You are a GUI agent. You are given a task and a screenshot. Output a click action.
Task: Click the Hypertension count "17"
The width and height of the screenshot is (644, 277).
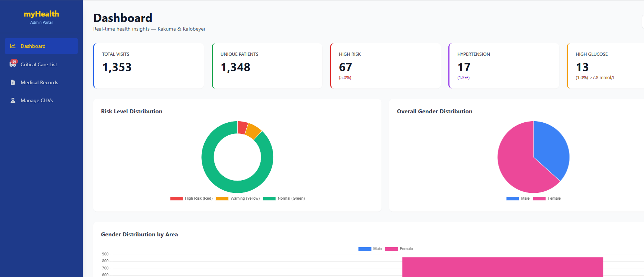pyautogui.click(x=464, y=67)
